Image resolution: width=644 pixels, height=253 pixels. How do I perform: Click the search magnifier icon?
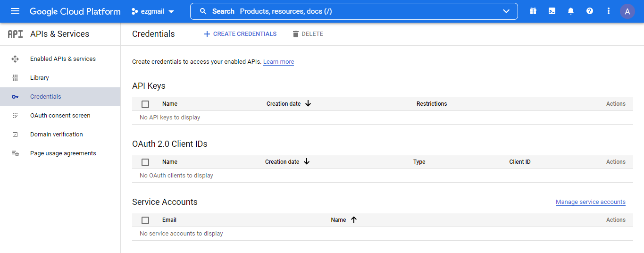tap(203, 11)
